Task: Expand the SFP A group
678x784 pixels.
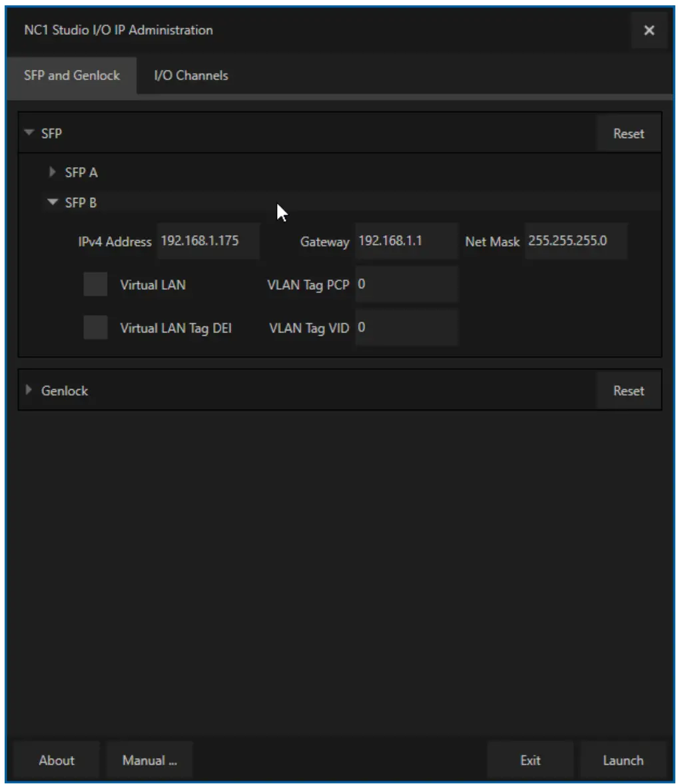Action: coord(52,173)
